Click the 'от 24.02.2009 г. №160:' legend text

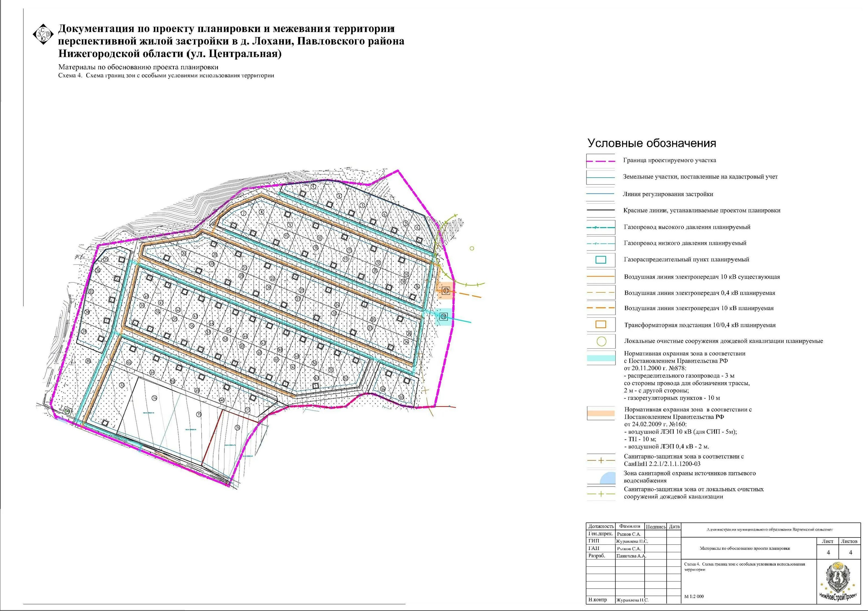pyautogui.click(x=656, y=424)
